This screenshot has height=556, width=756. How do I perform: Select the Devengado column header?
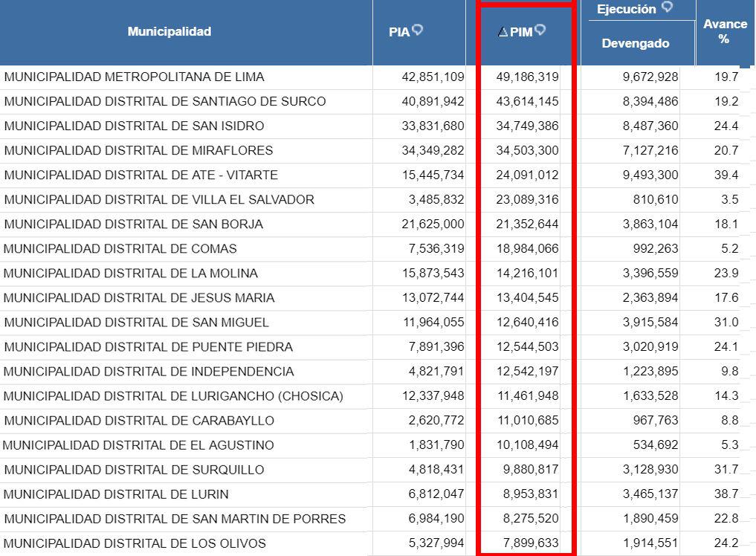[636, 43]
